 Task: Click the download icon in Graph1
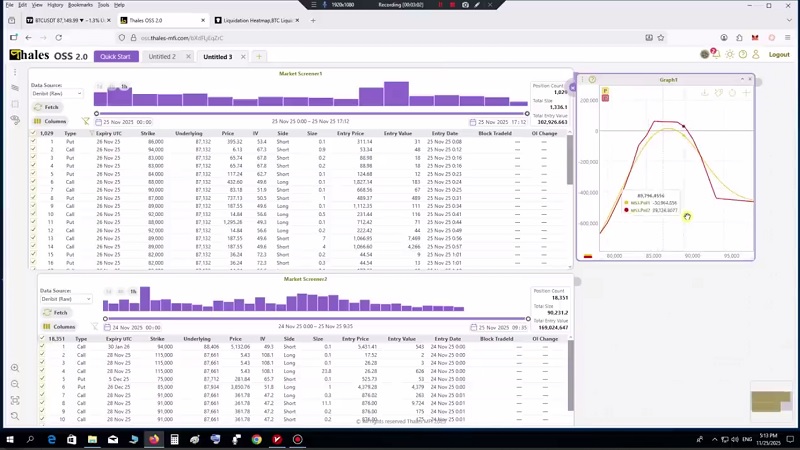pyautogui.click(x=705, y=93)
